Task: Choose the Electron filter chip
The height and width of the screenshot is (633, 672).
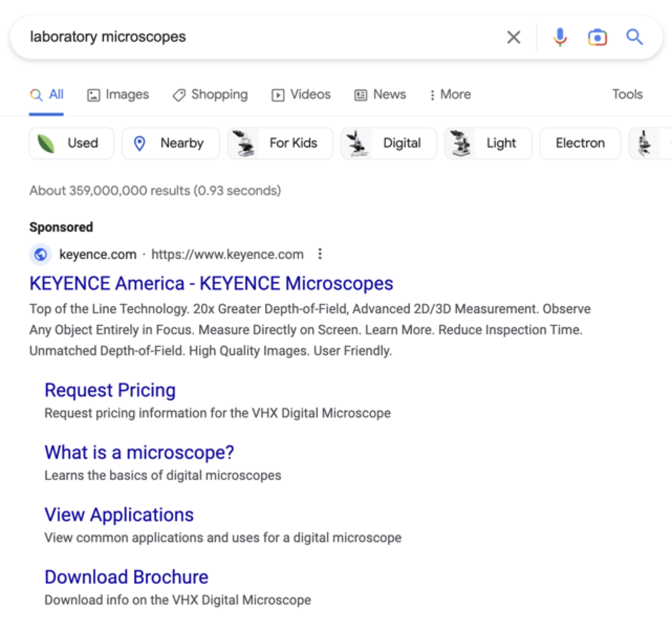Action: click(580, 143)
